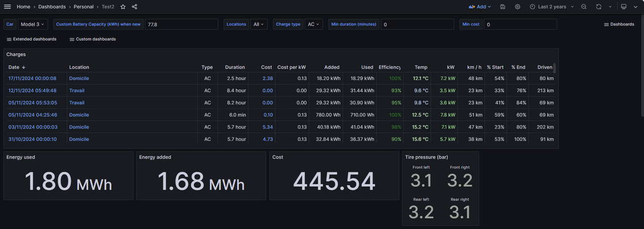Click the Energy used panel title
Viewport: 644px width, 229px height.
pyautogui.click(x=21, y=157)
